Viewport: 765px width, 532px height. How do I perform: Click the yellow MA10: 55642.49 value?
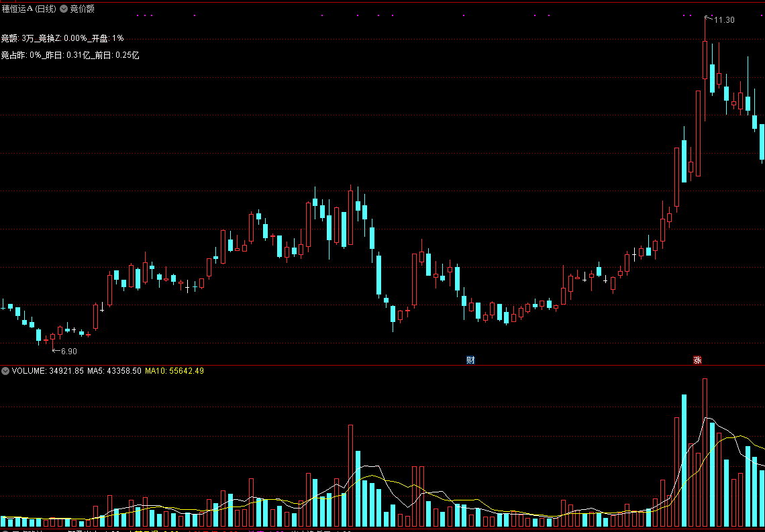(x=174, y=371)
